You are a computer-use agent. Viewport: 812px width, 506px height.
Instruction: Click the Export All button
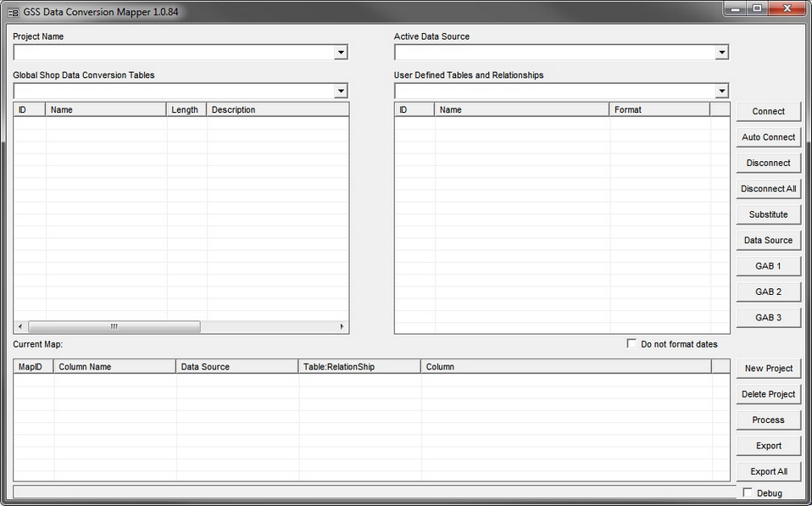[x=769, y=472]
